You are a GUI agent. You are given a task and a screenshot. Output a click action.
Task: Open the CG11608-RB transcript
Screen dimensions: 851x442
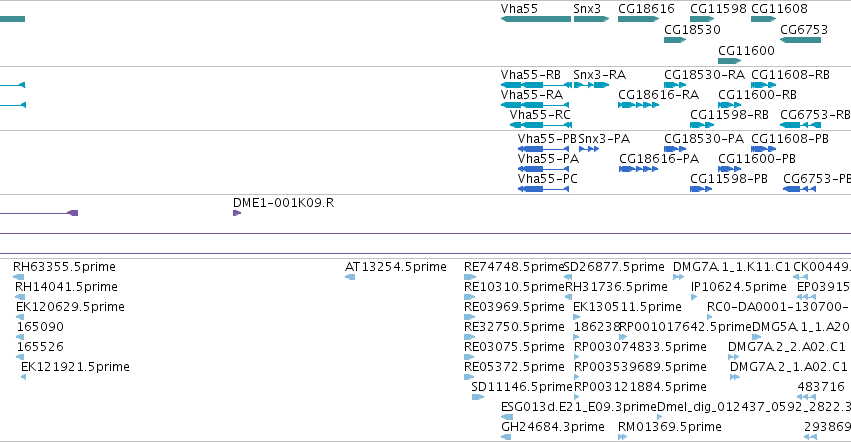[x=790, y=74]
